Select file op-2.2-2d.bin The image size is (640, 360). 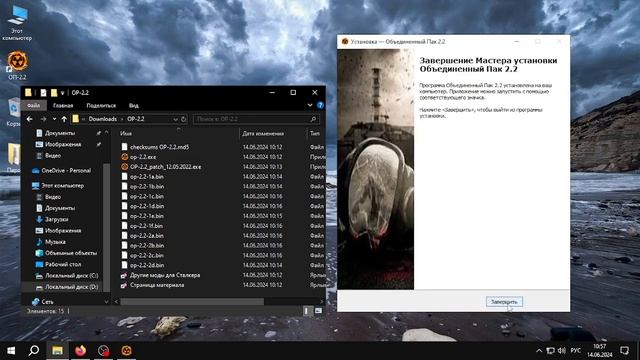(147, 265)
